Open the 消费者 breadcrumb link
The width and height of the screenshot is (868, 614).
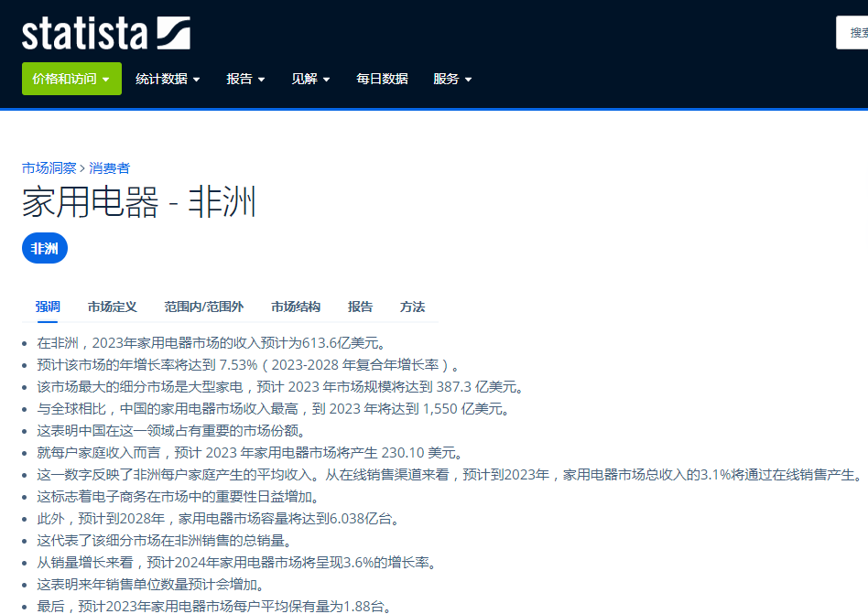click(110, 168)
